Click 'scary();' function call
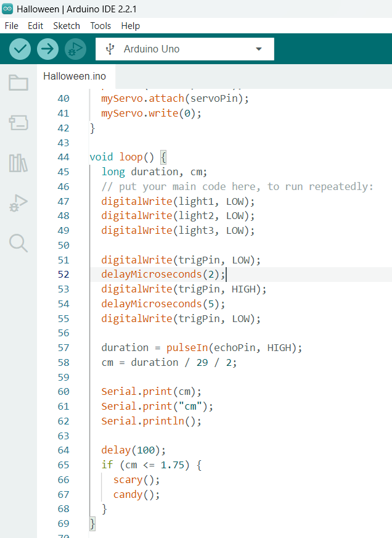 point(136,479)
